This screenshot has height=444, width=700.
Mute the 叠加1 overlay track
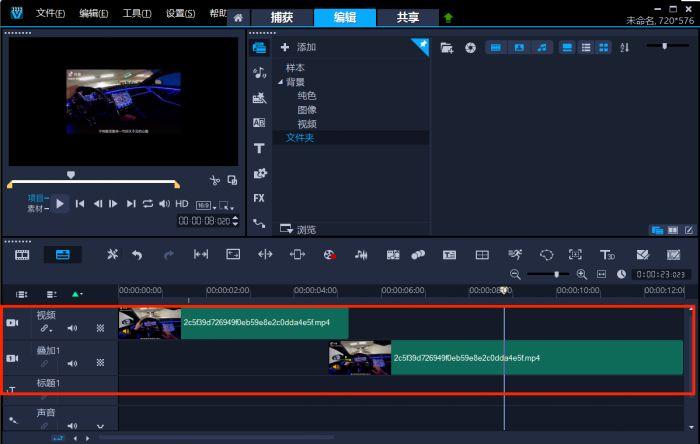coord(72,364)
